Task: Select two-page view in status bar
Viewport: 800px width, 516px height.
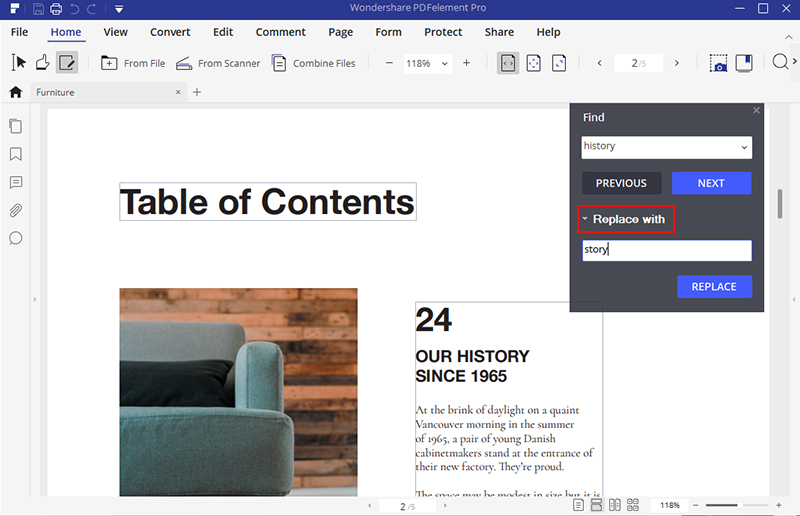Action: pyautogui.click(x=615, y=505)
